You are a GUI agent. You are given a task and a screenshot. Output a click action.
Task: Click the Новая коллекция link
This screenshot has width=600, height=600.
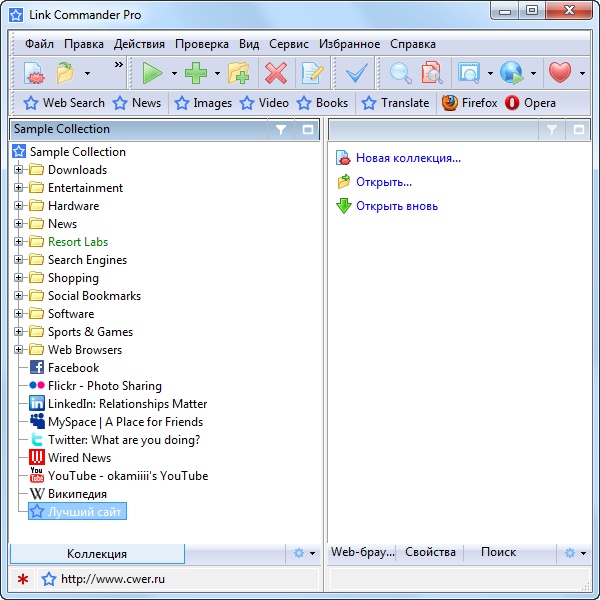(x=408, y=158)
